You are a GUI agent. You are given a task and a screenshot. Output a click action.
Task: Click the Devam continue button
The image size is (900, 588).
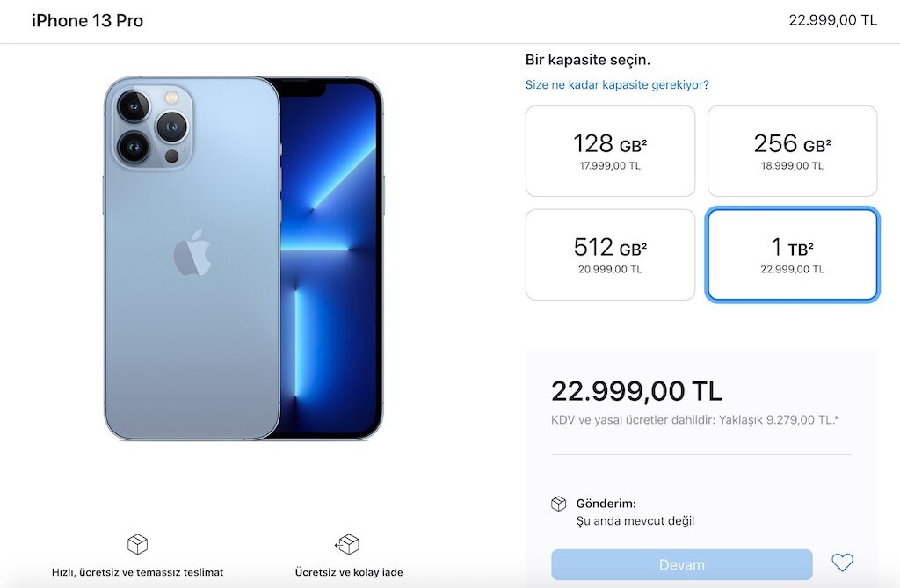682,564
